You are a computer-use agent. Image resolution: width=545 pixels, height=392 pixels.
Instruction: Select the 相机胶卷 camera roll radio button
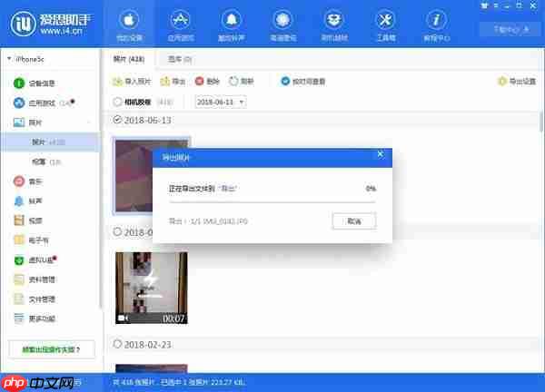click(117, 102)
